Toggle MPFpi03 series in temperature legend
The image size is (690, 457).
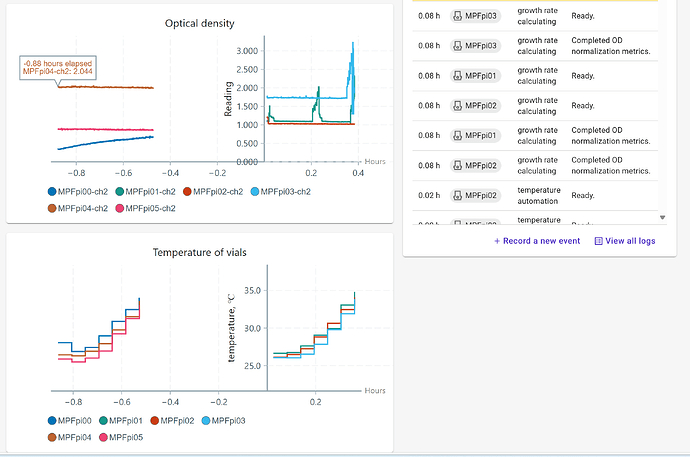[224, 421]
